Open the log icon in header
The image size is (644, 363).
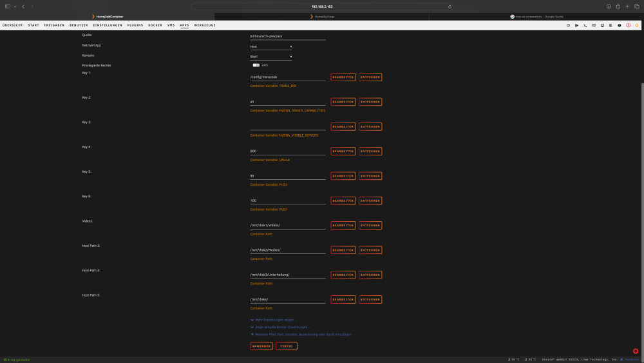click(611, 26)
